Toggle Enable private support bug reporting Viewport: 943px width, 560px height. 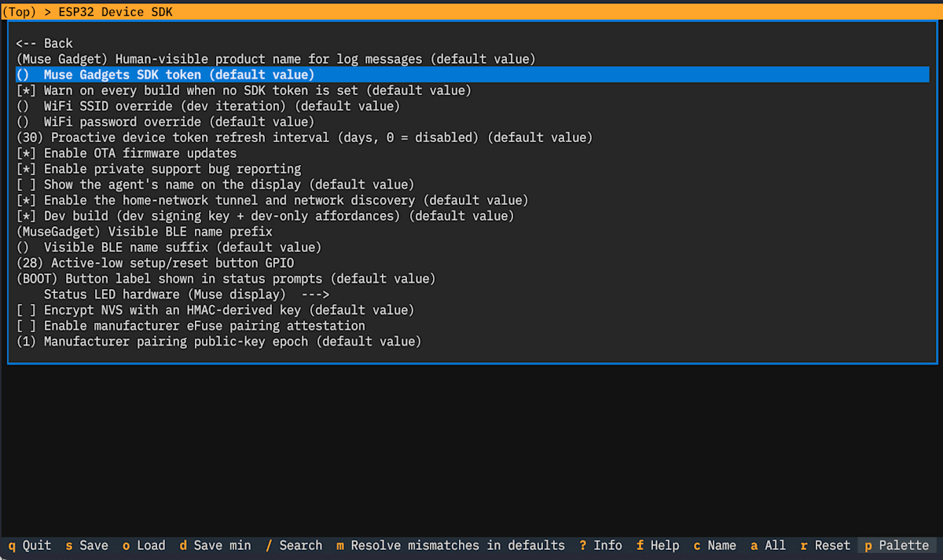pos(159,169)
